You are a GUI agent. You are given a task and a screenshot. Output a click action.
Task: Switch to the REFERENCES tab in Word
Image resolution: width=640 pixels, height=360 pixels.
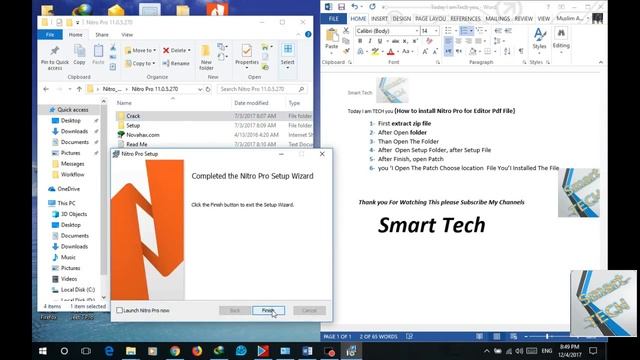point(465,19)
